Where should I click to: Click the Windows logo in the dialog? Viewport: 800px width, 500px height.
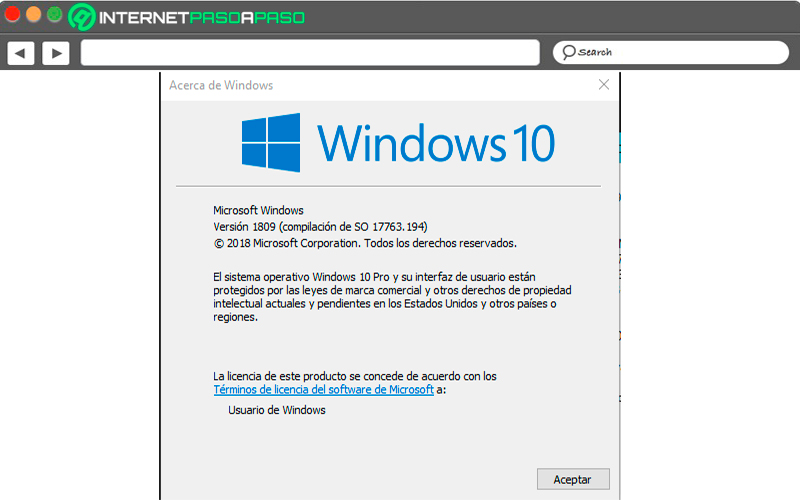(x=271, y=142)
